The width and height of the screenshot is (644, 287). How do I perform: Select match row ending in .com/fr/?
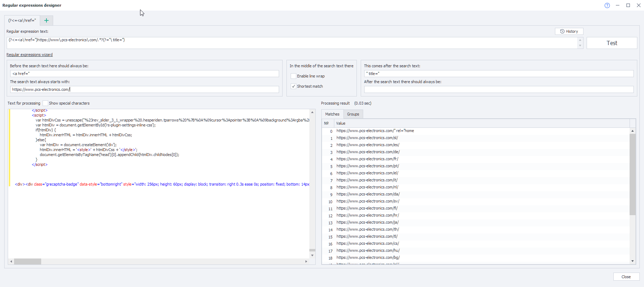475,159
